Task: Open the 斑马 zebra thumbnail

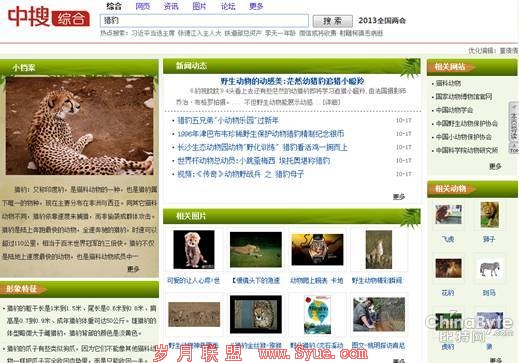Action: click(489, 269)
